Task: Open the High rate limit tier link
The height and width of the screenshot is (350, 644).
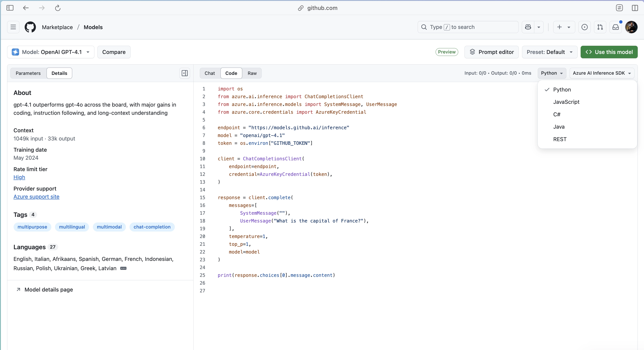Action: (x=19, y=177)
